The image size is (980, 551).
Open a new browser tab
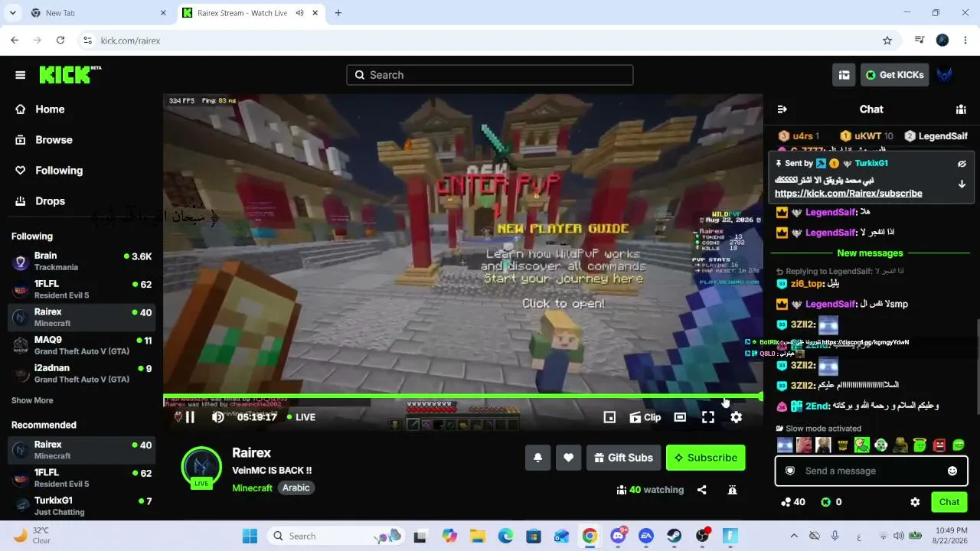click(338, 13)
